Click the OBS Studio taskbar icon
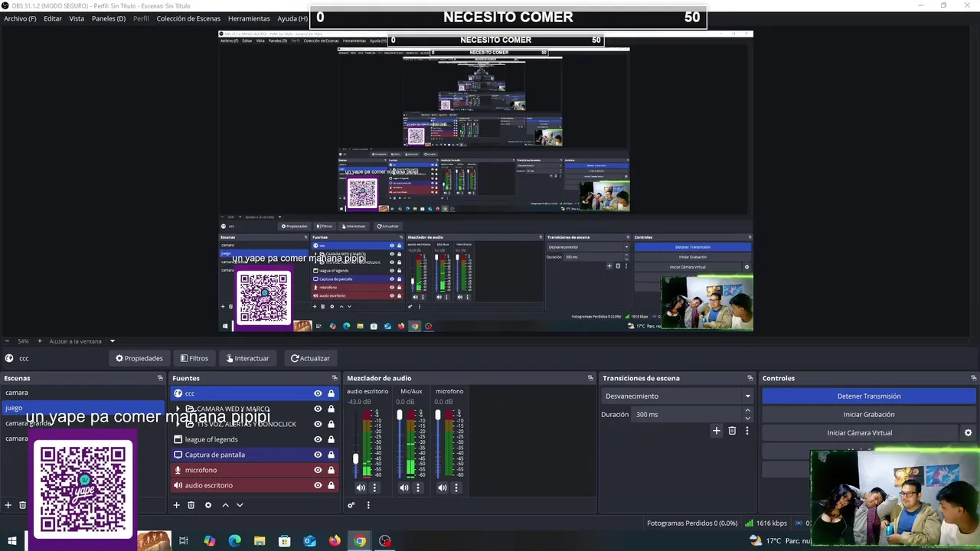 coord(385,541)
